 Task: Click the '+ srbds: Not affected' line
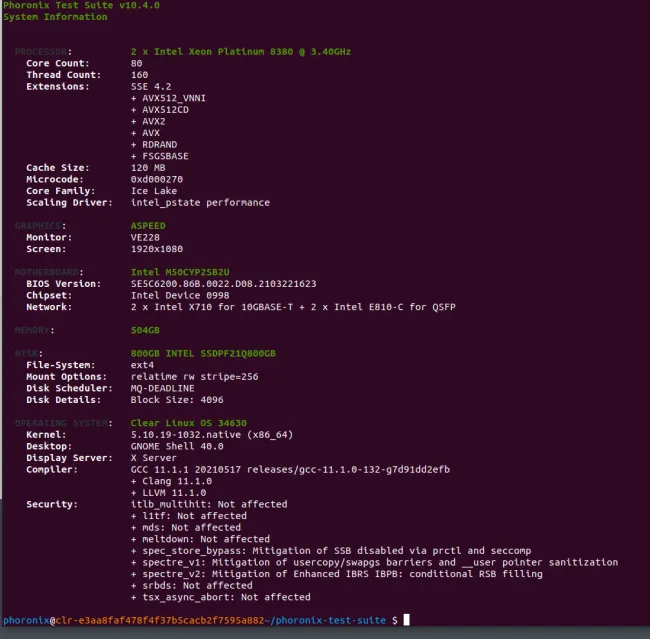pos(192,586)
